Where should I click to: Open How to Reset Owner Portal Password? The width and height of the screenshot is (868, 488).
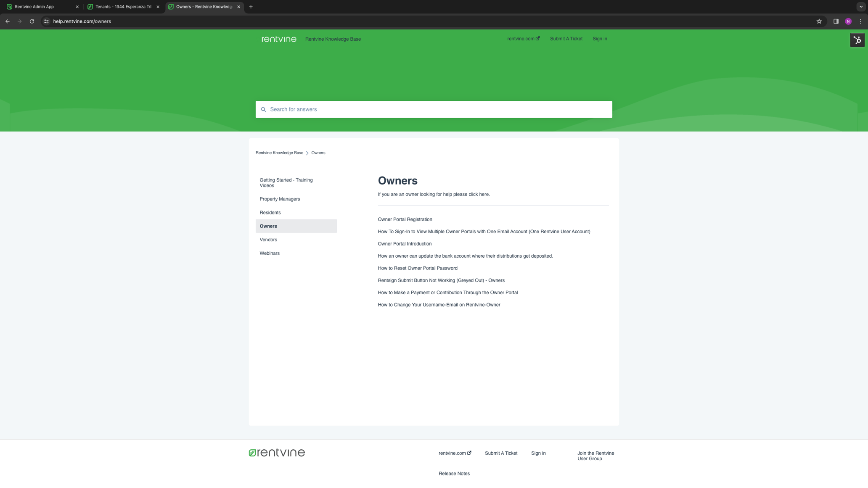tap(417, 268)
